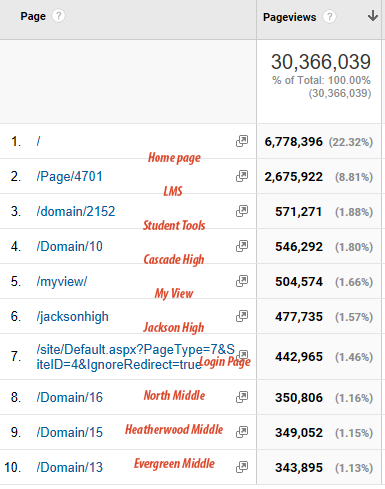The image size is (385, 489).
Task: Open external link icon for /myview/
Action: click(242, 281)
